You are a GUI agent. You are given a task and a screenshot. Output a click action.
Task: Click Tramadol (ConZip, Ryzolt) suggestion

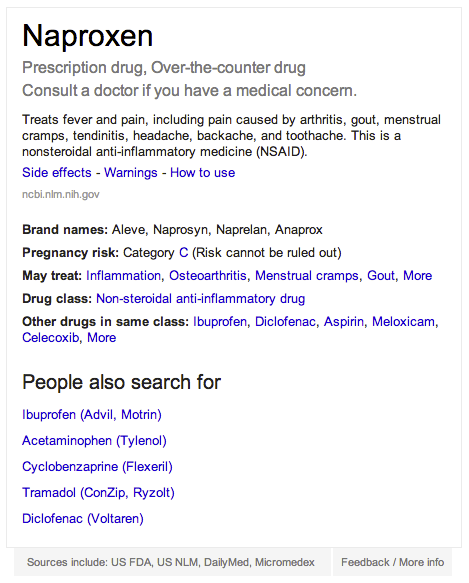point(98,493)
